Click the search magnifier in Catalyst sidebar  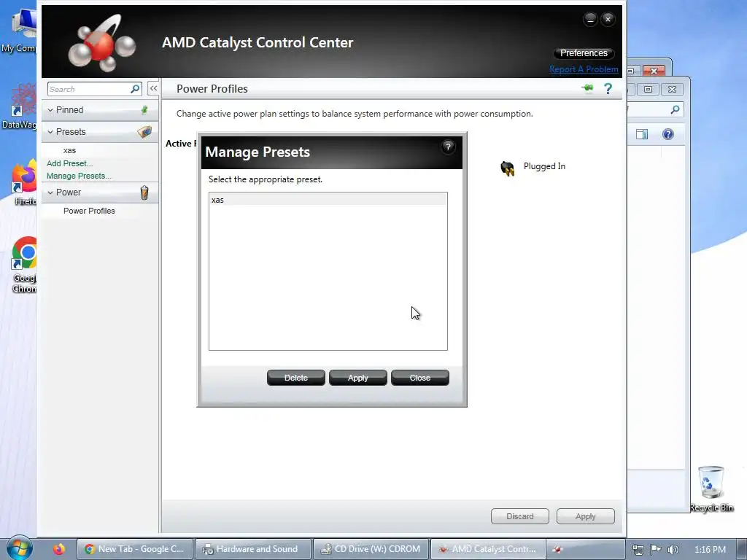tap(135, 88)
